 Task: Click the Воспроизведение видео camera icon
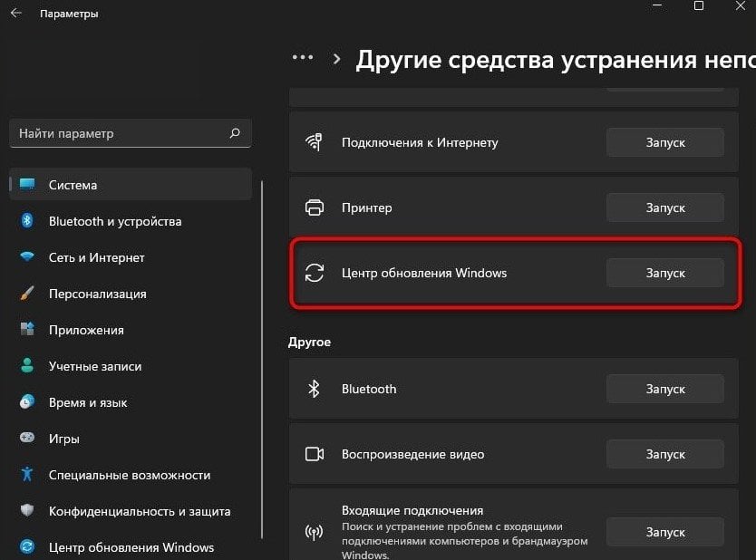pos(315,454)
